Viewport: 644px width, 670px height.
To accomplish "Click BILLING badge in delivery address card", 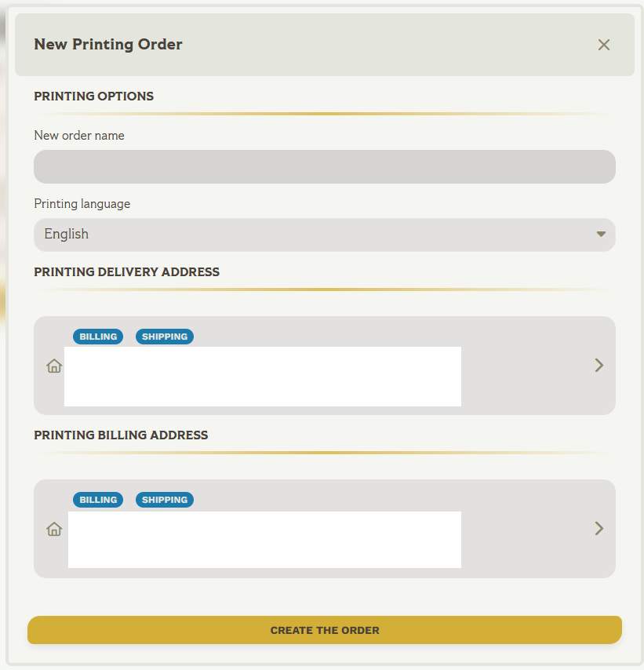I will [98, 337].
